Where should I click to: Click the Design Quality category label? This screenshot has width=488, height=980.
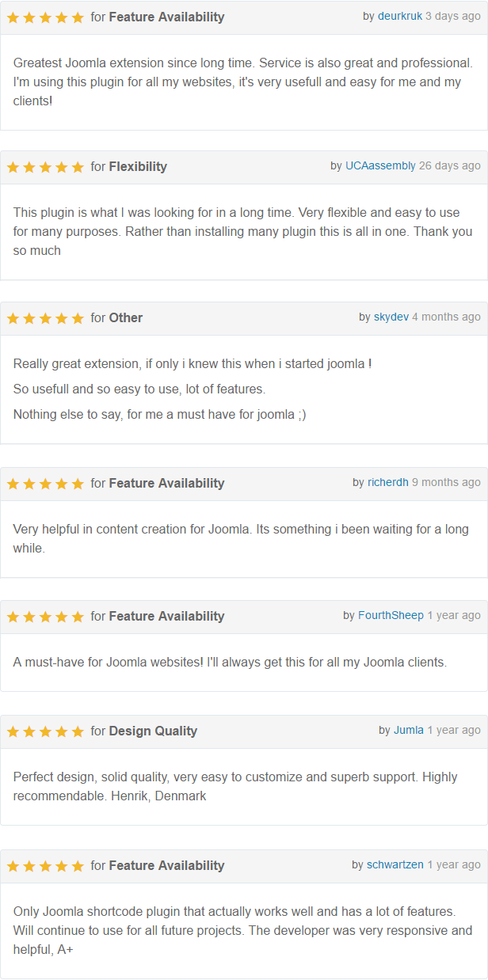(153, 731)
